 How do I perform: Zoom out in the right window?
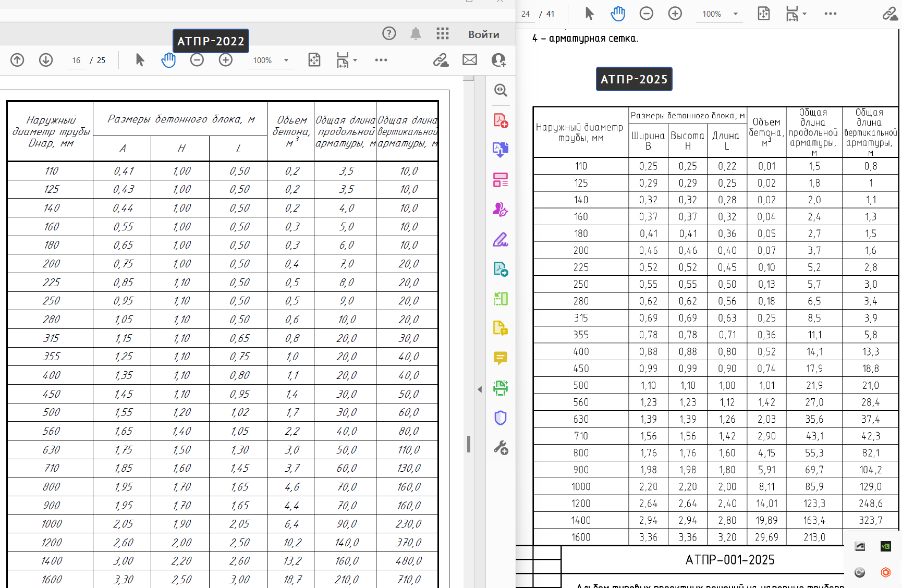(x=646, y=14)
